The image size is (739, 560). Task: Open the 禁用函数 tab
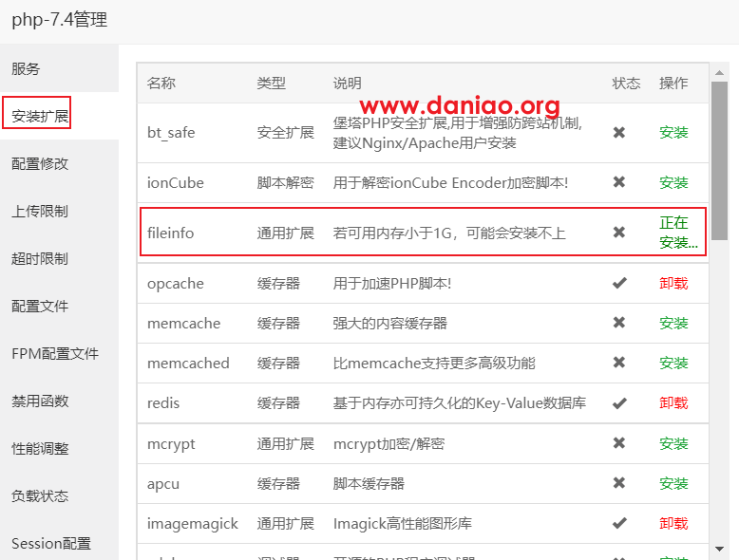(x=40, y=401)
